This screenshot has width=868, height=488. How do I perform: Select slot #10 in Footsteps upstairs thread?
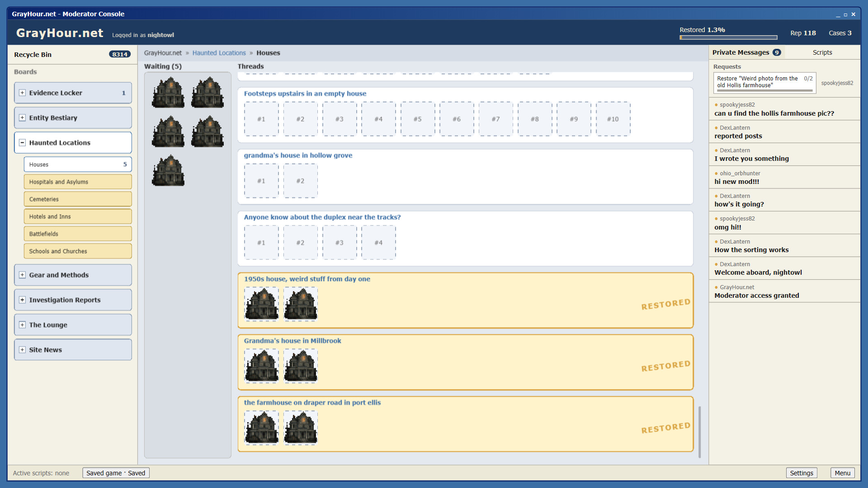613,119
